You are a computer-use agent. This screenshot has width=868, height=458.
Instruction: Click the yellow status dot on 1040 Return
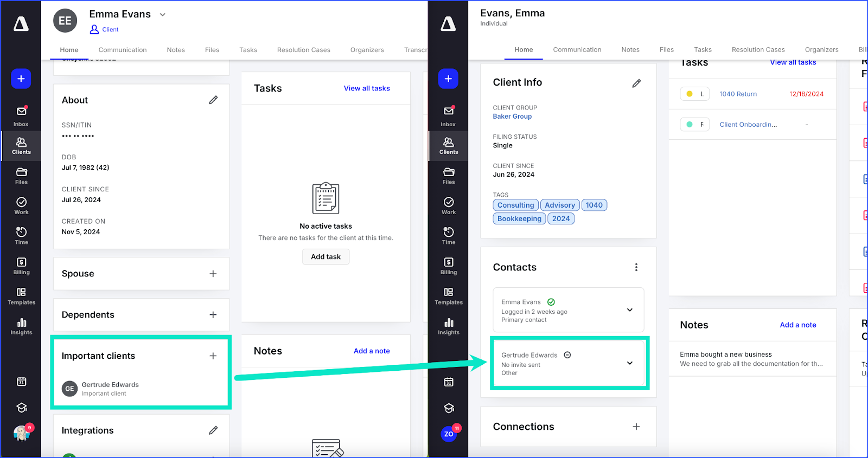tap(690, 94)
